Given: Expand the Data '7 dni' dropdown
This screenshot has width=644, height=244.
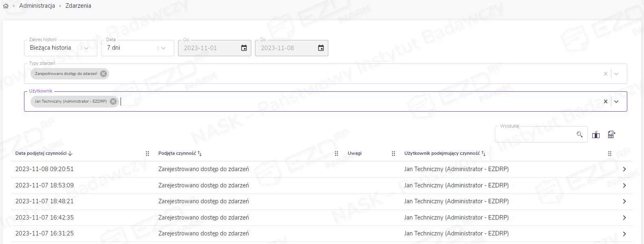Looking at the screenshot, I should pyautogui.click(x=163, y=48).
